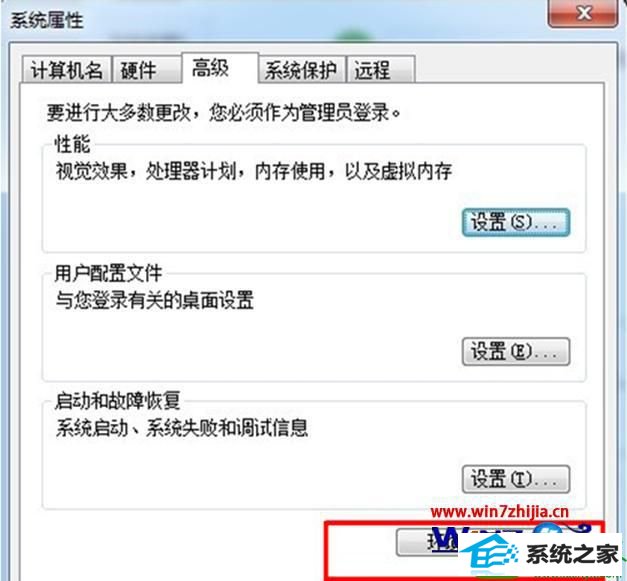Viewport: 627px width, 581px height.
Task: Click the www.win7zhijia.cn watermark link
Action: tap(499, 511)
